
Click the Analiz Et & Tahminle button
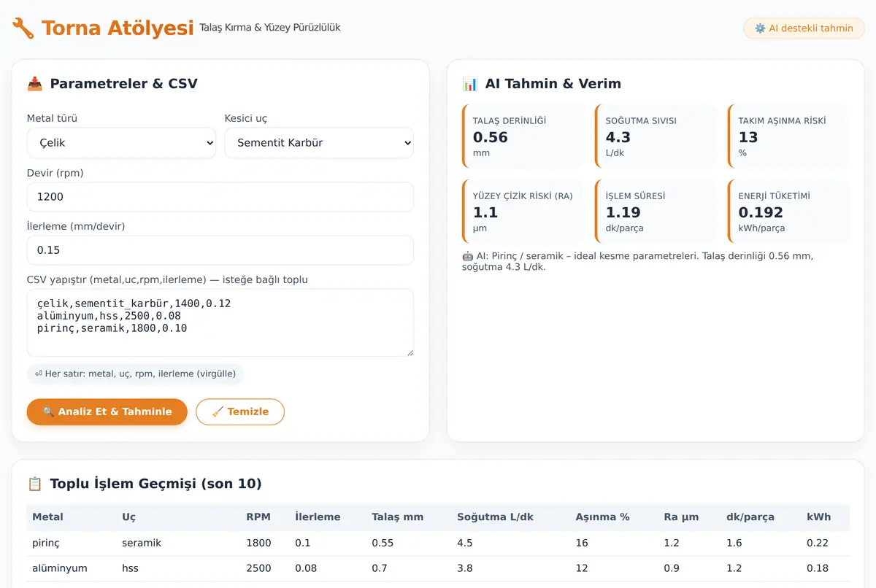[x=107, y=411]
